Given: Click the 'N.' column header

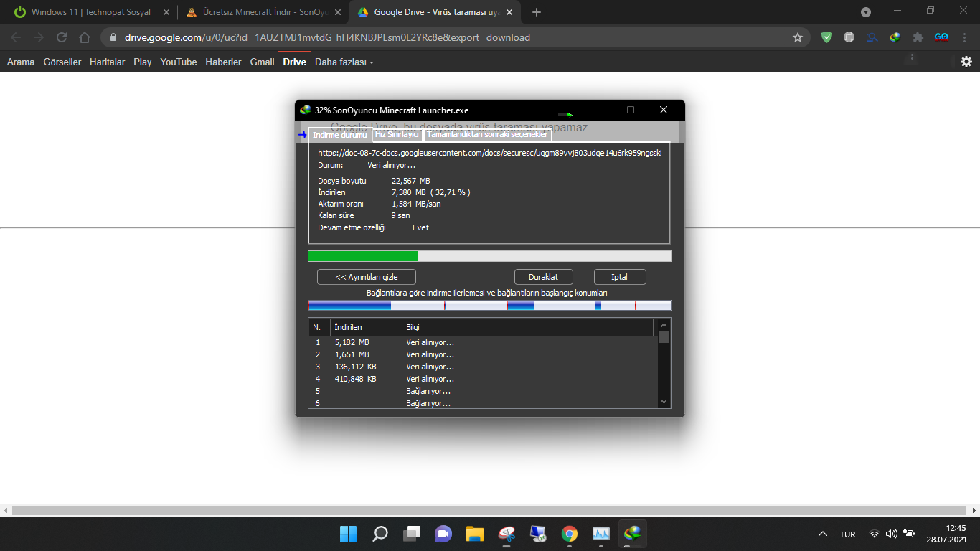Looking at the screenshot, I should click(319, 327).
